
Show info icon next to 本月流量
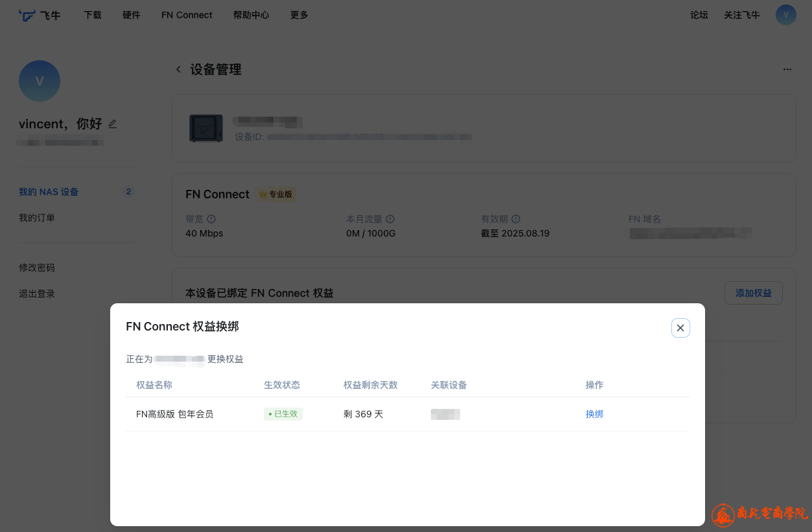pyautogui.click(x=390, y=219)
